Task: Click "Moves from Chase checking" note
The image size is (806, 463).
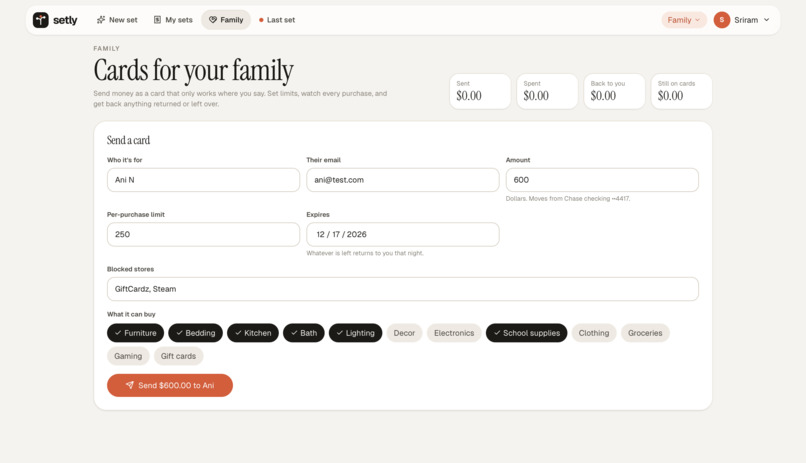Action: click(568, 198)
